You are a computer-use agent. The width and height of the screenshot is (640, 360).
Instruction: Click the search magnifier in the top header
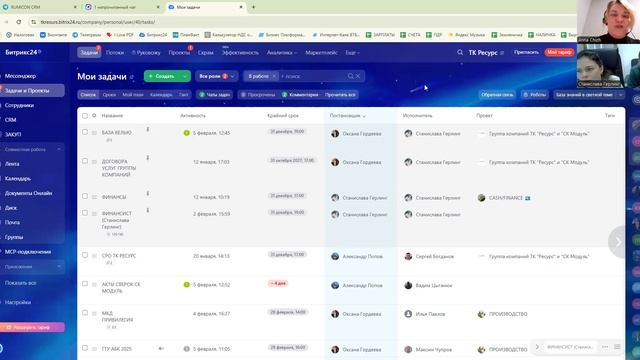pos(460,52)
